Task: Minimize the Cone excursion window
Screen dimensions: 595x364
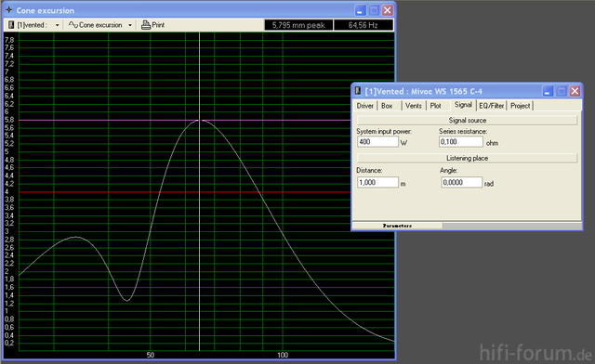Action: click(x=360, y=10)
